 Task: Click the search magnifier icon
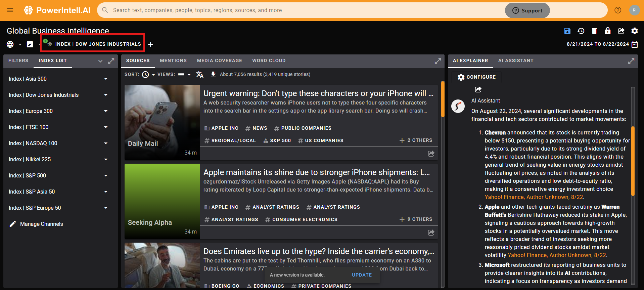(x=105, y=10)
